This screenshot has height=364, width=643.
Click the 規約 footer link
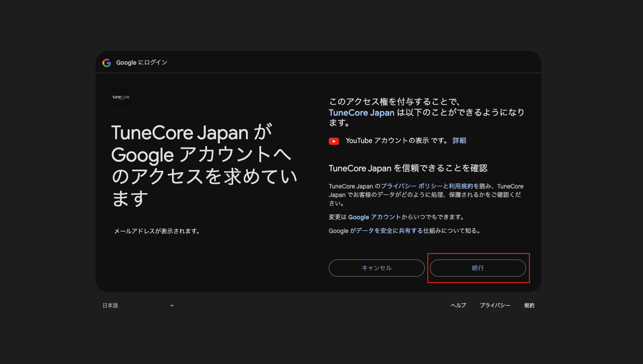(x=529, y=305)
